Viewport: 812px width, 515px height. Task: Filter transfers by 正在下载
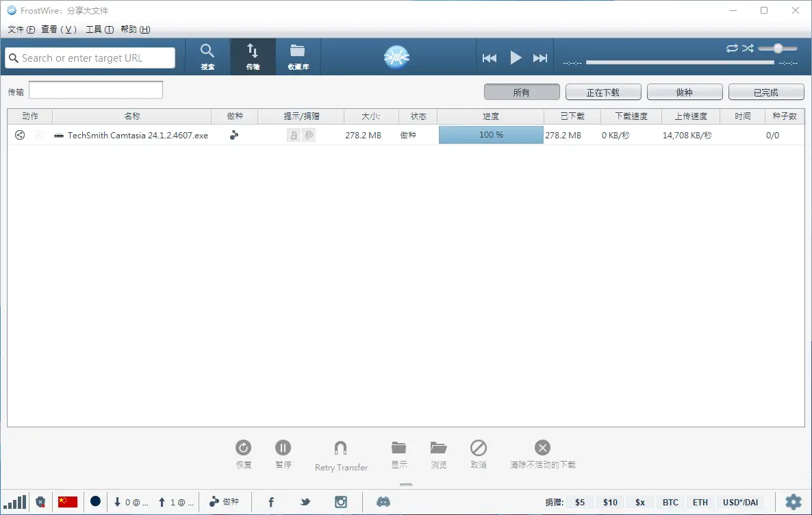pyautogui.click(x=603, y=92)
